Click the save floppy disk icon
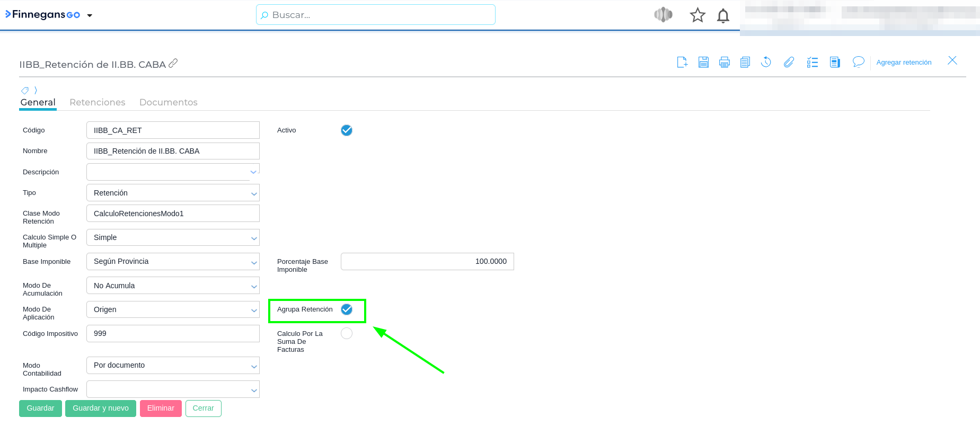The width and height of the screenshot is (980, 435). (703, 62)
